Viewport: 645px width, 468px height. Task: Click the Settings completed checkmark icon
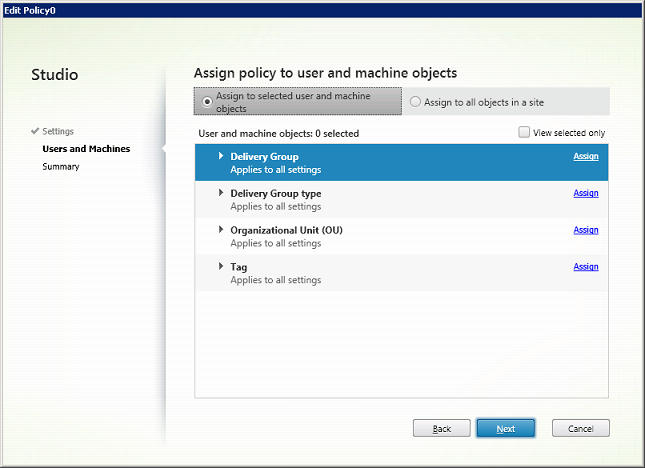point(35,131)
